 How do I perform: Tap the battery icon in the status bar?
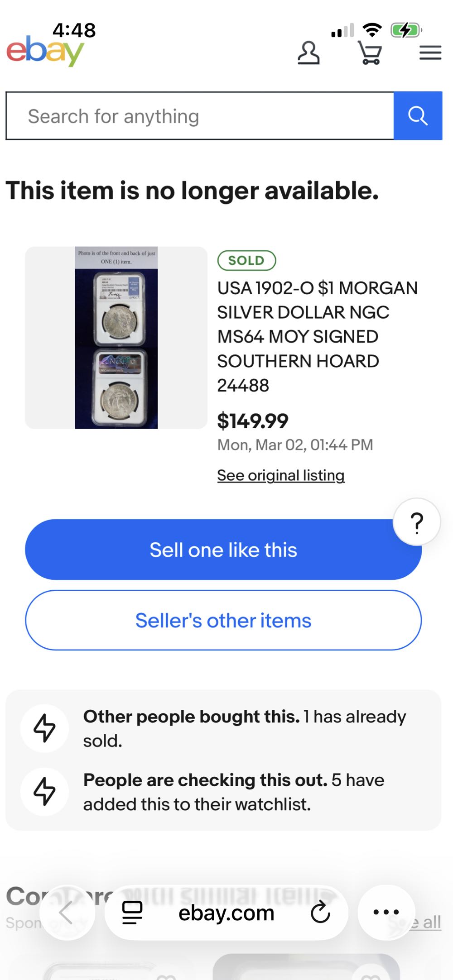click(x=406, y=30)
